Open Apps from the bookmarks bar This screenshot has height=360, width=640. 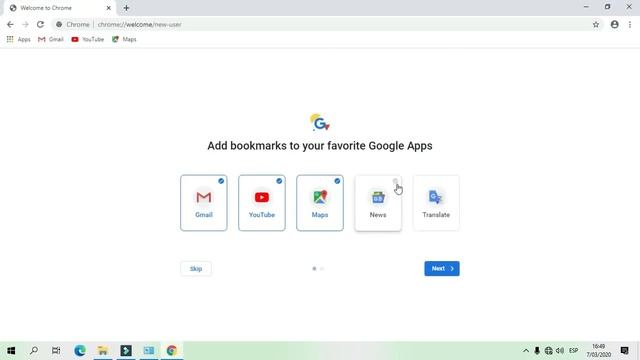(x=18, y=39)
